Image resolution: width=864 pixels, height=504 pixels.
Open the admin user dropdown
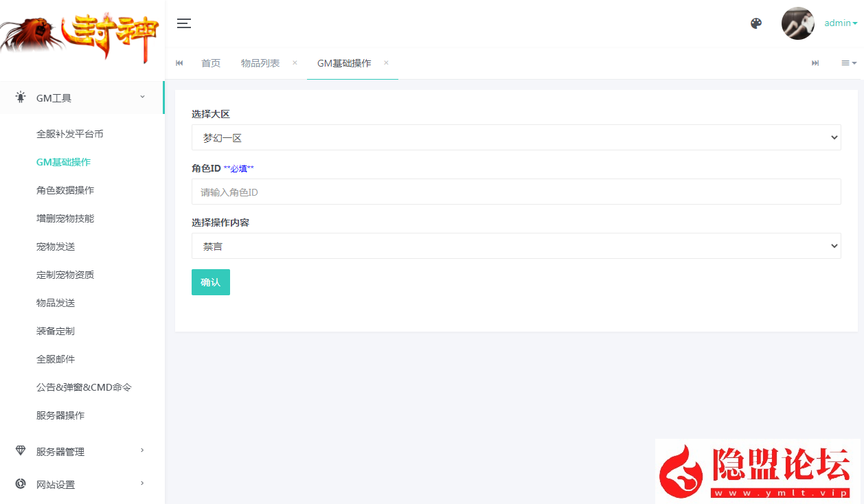click(841, 23)
